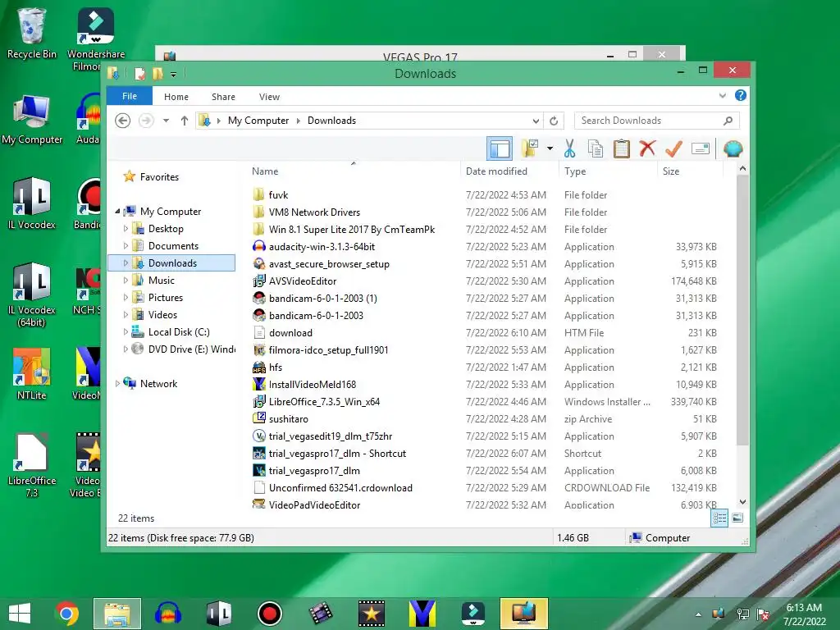Screen dimensions: 840x630
Task: Open the Quick Access Toolbar customize dropdown
Action: pyautogui.click(x=174, y=74)
